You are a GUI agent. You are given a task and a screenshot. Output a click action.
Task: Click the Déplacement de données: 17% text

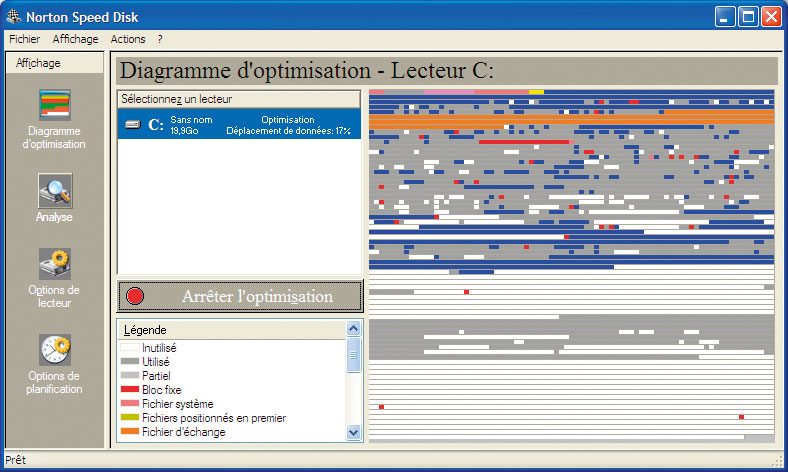point(288,131)
